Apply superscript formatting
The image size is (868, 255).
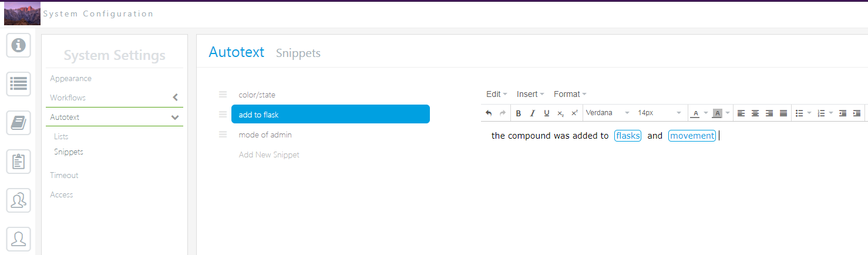[x=574, y=113]
